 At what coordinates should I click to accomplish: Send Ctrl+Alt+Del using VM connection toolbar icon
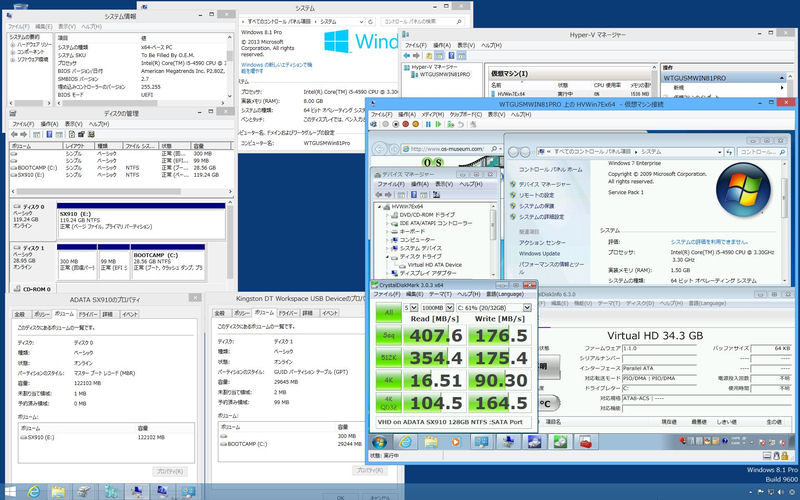tap(374, 124)
